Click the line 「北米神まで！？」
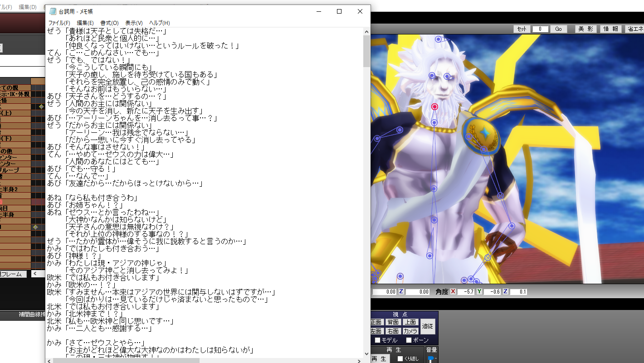Screen dimensions: 644x363 click(94, 314)
